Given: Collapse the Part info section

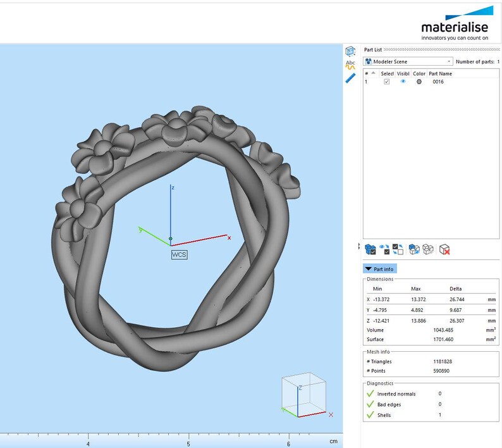Looking at the screenshot, I should point(380,269).
